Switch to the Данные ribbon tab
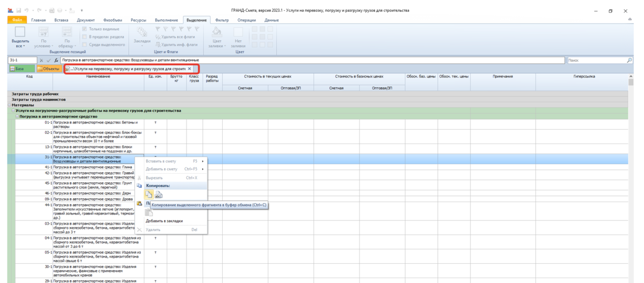 (272, 20)
